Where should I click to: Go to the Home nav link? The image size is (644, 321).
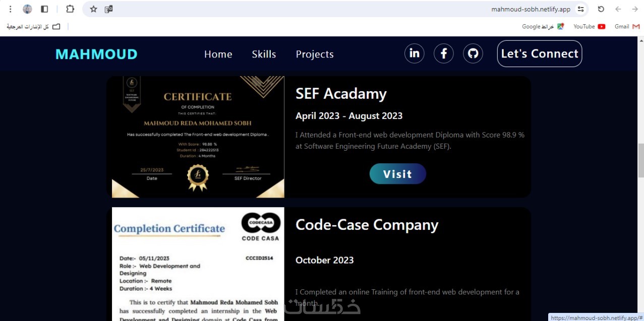(x=218, y=54)
